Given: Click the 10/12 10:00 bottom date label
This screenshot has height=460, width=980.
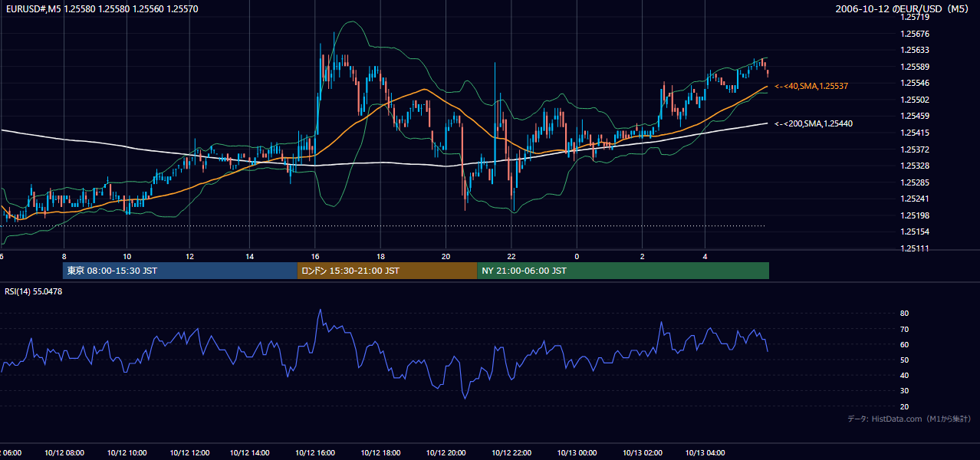Looking at the screenshot, I should tap(127, 453).
